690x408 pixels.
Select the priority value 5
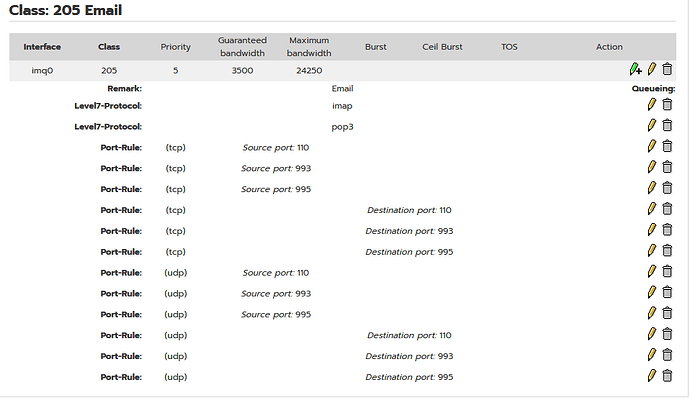(176, 70)
